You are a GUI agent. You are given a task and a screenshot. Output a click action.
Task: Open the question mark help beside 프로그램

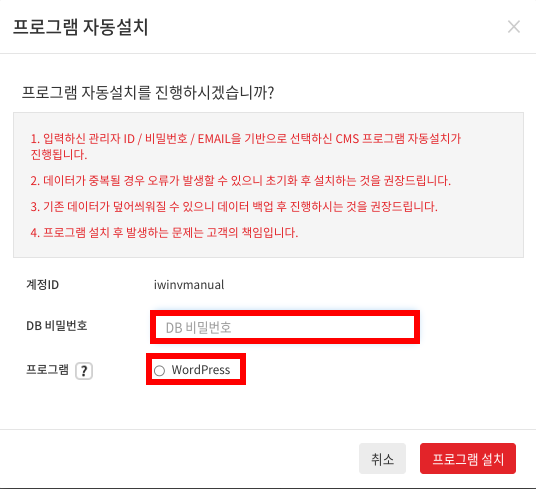click(x=84, y=371)
